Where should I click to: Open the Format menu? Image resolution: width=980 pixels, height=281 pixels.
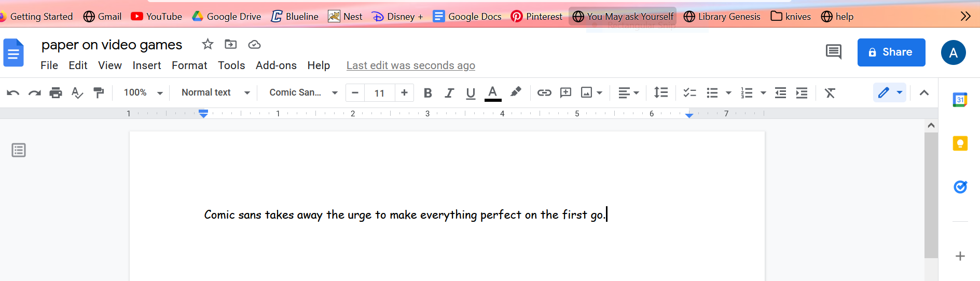point(189,65)
